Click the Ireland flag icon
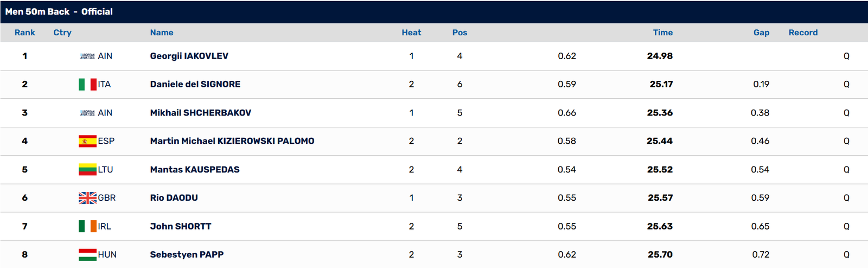 [87, 226]
